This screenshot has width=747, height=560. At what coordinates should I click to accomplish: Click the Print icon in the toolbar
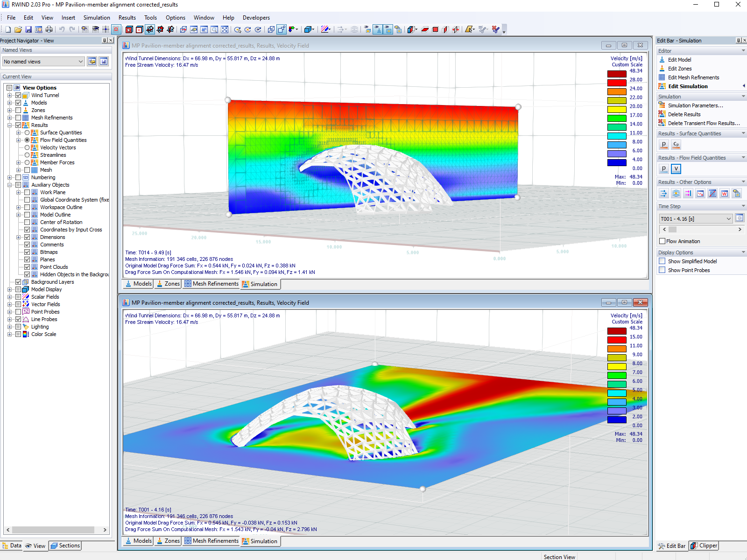49,29
